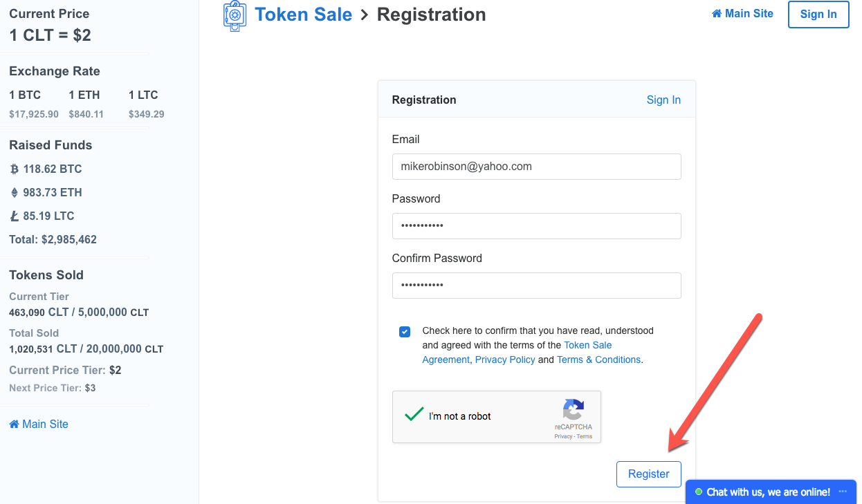Click the Token Sale vault logo icon
This screenshot has width=862, height=504.
[x=235, y=16]
